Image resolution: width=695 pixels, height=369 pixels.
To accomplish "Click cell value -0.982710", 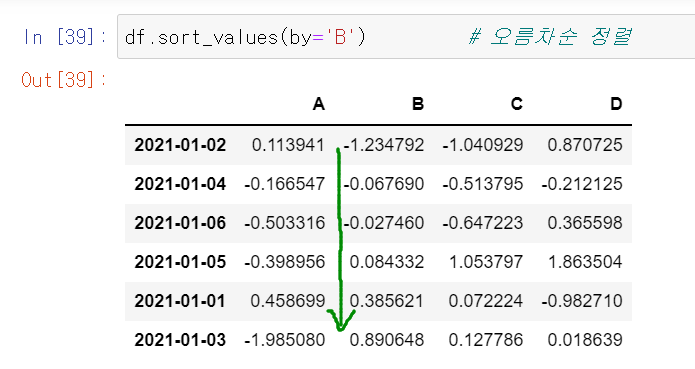I will coord(582,301).
